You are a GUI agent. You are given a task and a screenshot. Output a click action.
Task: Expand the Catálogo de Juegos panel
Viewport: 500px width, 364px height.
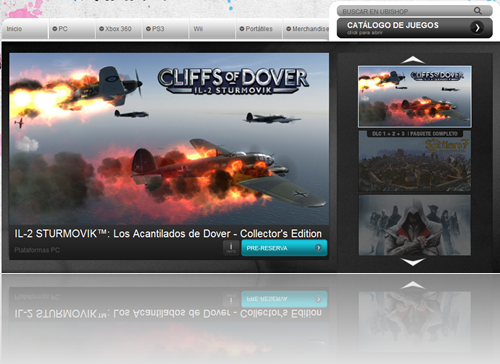click(x=415, y=28)
